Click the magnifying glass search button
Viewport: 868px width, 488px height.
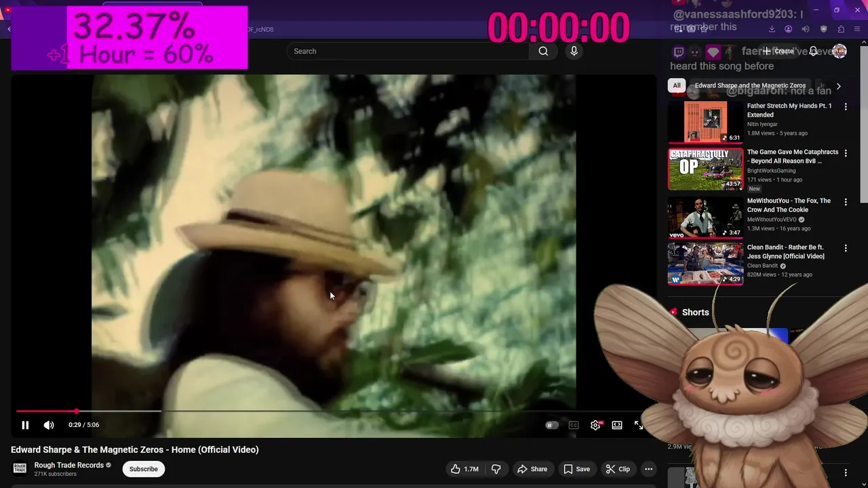coord(543,51)
